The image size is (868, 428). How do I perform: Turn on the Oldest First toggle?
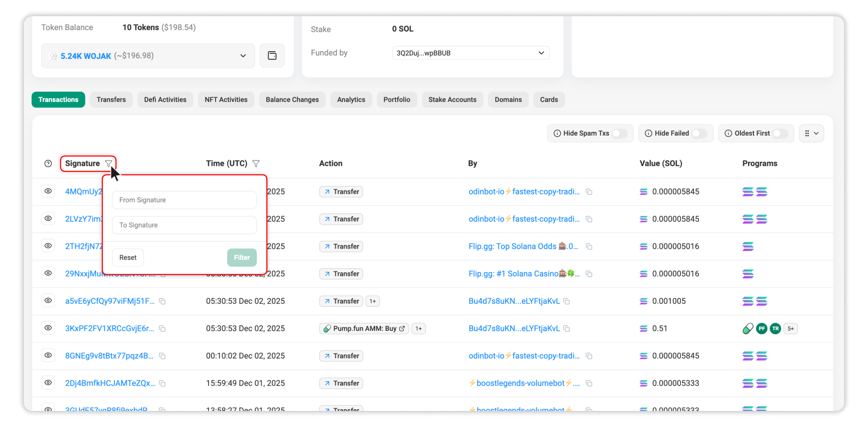780,133
